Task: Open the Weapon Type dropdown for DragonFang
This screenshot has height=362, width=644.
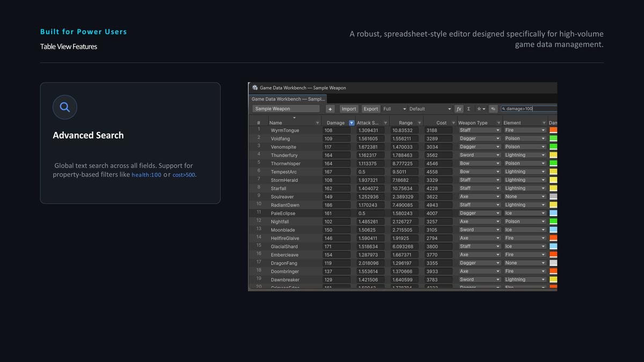Action: click(x=479, y=263)
